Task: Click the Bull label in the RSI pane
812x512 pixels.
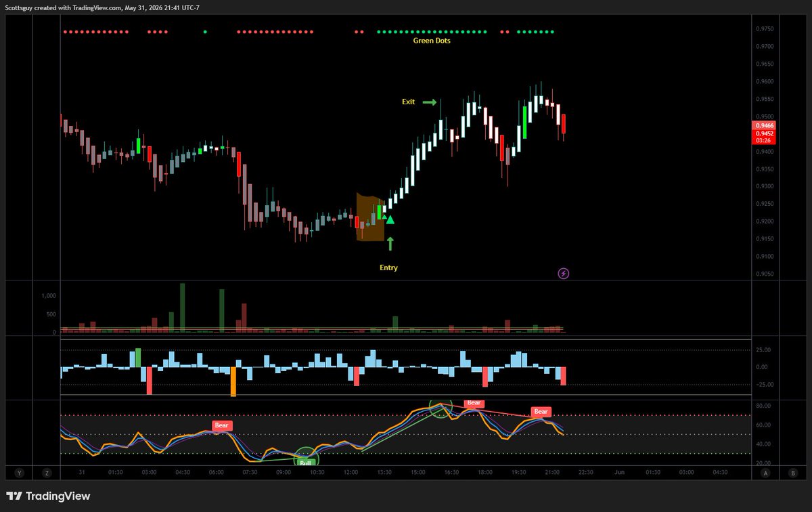Action: pyautogui.click(x=306, y=463)
